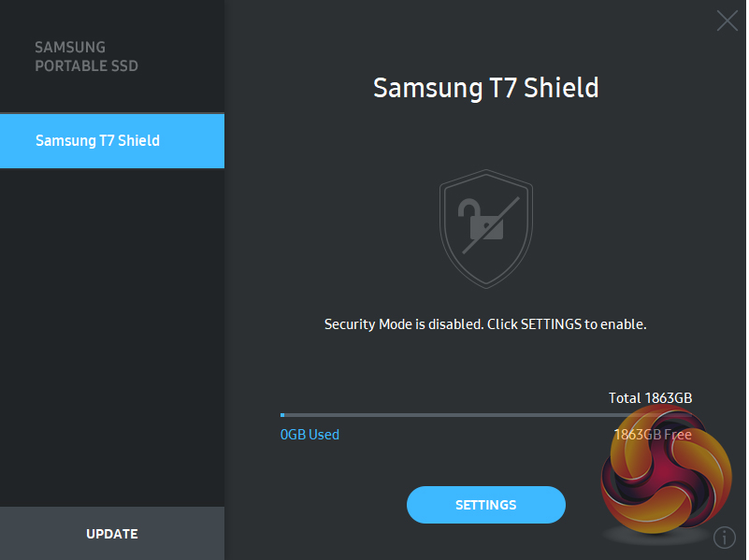Click the PORTABLE SSD text in the sidebar header
Screen dimensions: 749x560
pos(86,66)
